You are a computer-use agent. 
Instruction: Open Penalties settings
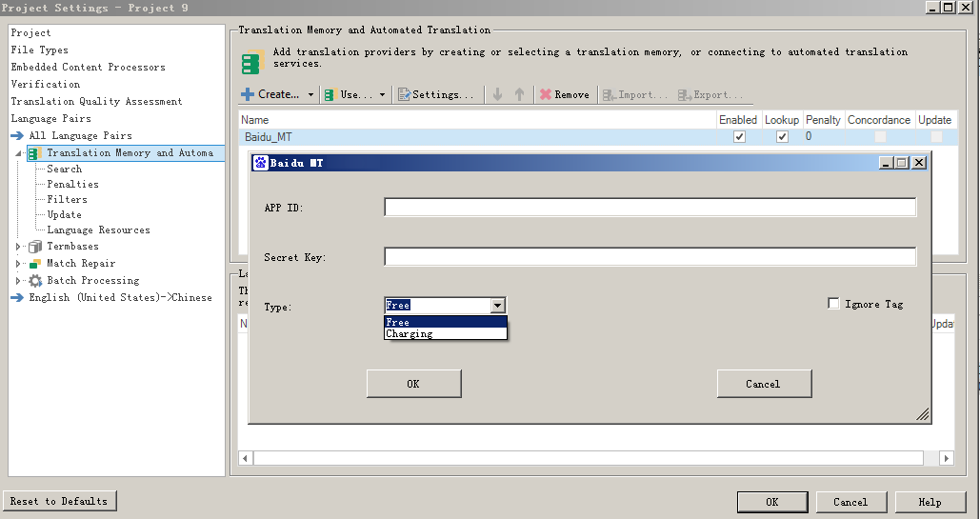point(72,184)
